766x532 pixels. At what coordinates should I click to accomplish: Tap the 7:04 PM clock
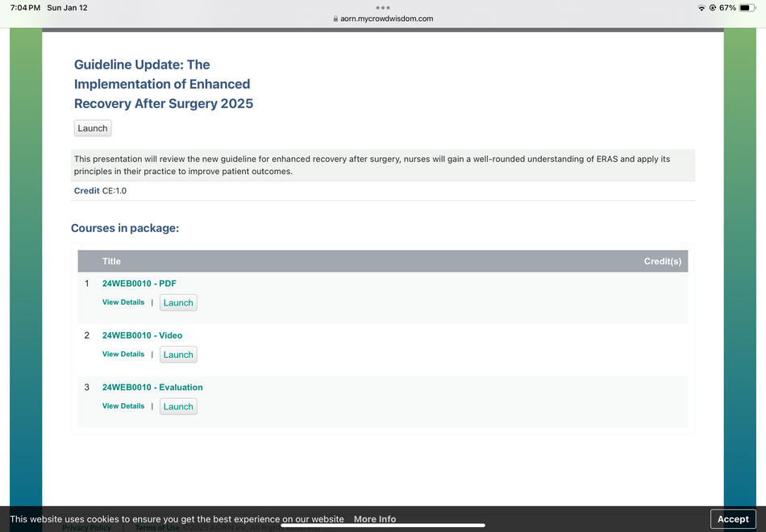[x=25, y=8]
